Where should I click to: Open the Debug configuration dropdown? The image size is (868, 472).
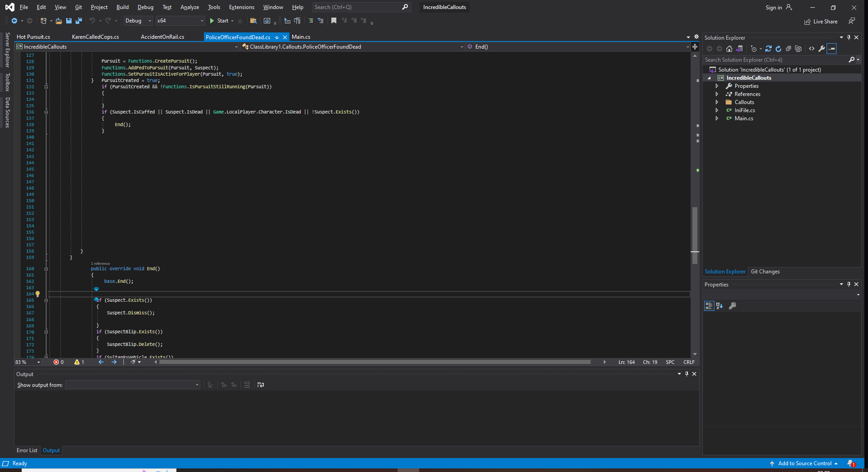(138, 21)
